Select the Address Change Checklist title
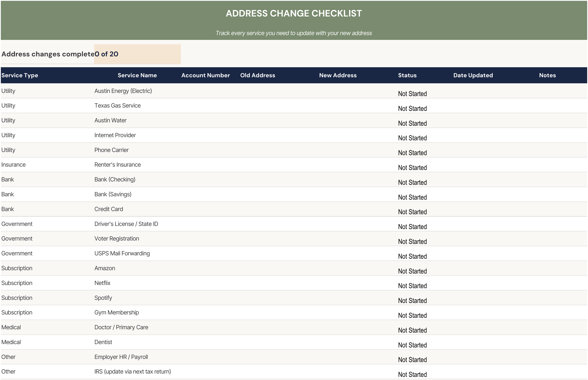Screen dimensions: 588x380 coord(294,13)
